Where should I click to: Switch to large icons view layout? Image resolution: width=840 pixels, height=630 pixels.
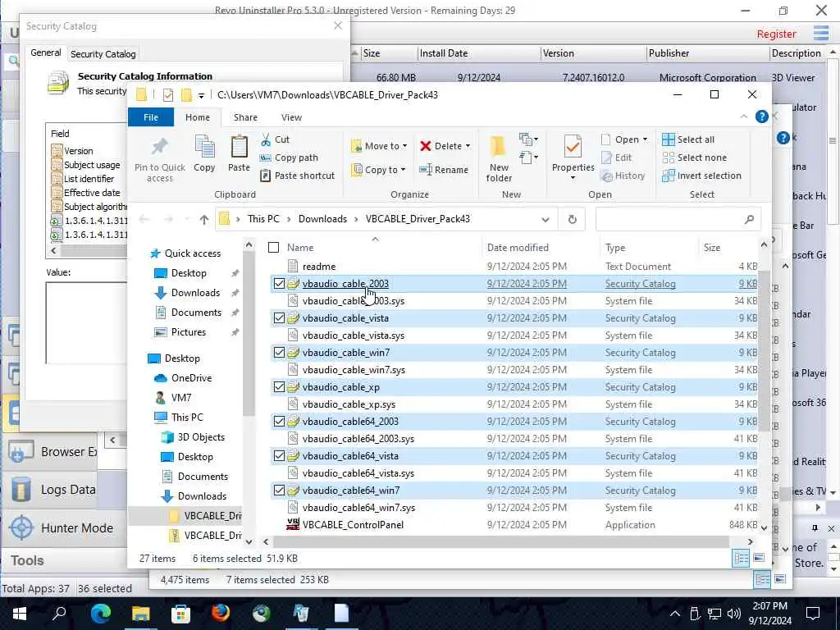(759, 558)
